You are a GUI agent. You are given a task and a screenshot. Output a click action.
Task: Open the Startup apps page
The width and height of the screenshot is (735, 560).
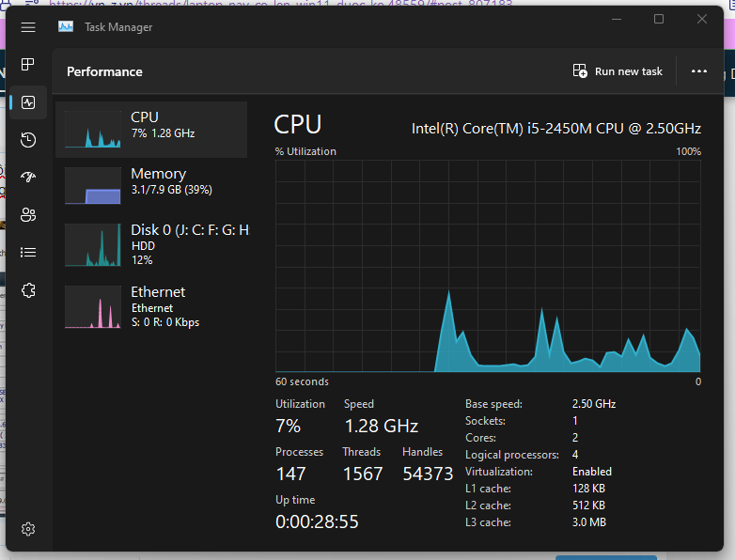click(28, 177)
